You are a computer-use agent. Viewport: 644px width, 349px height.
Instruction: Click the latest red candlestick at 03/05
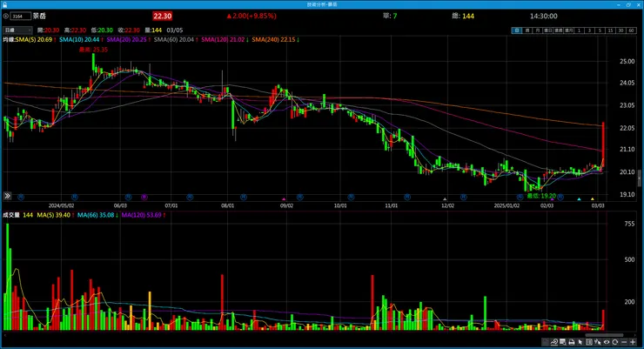tap(603, 144)
